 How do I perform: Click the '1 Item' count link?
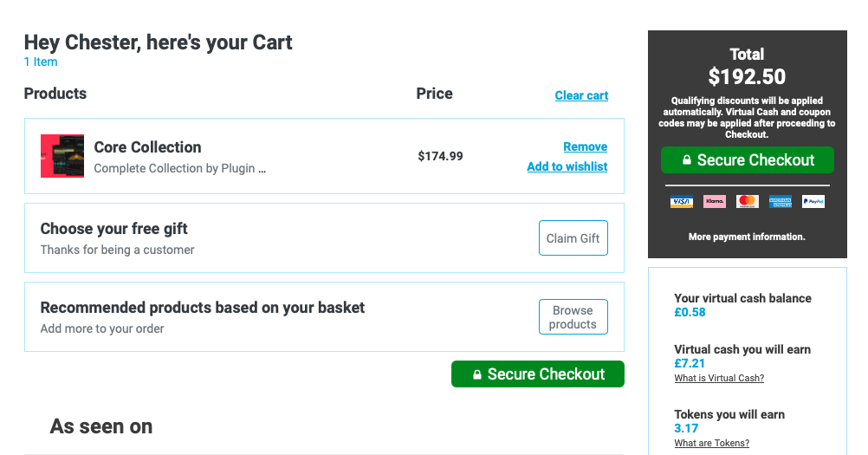click(x=41, y=62)
